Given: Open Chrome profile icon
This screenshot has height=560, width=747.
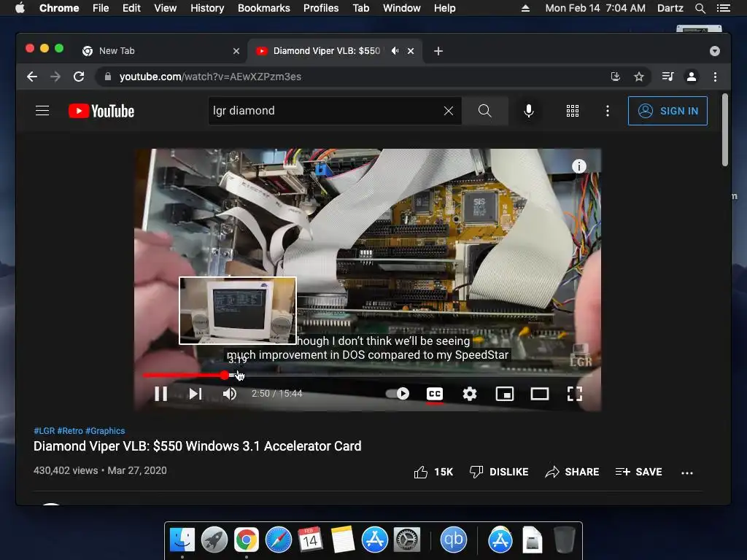Looking at the screenshot, I should pos(692,77).
